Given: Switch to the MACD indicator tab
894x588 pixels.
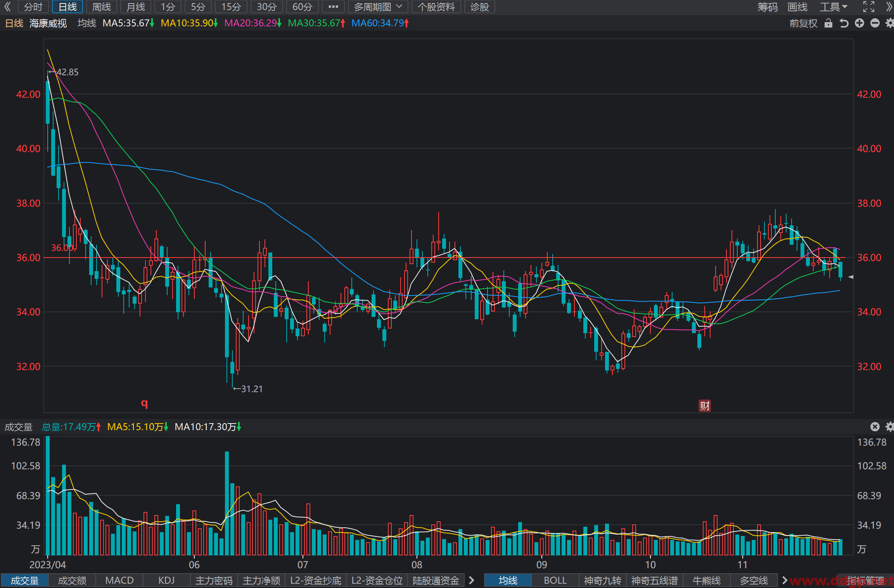Looking at the screenshot, I should tap(119, 580).
